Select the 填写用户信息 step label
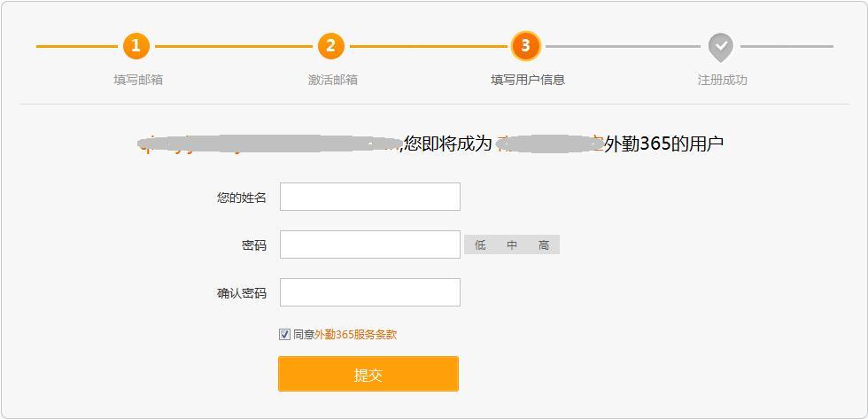The height and width of the screenshot is (419, 868). (528, 80)
